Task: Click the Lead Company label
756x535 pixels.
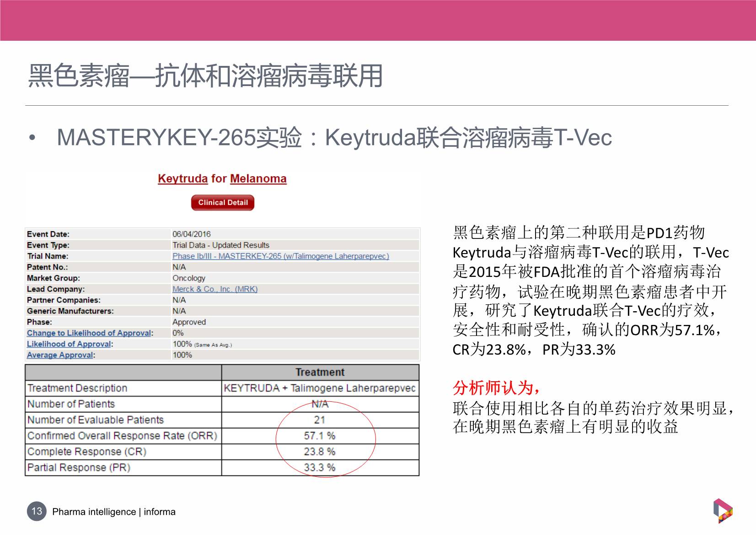Action: (x=56, y=289)
